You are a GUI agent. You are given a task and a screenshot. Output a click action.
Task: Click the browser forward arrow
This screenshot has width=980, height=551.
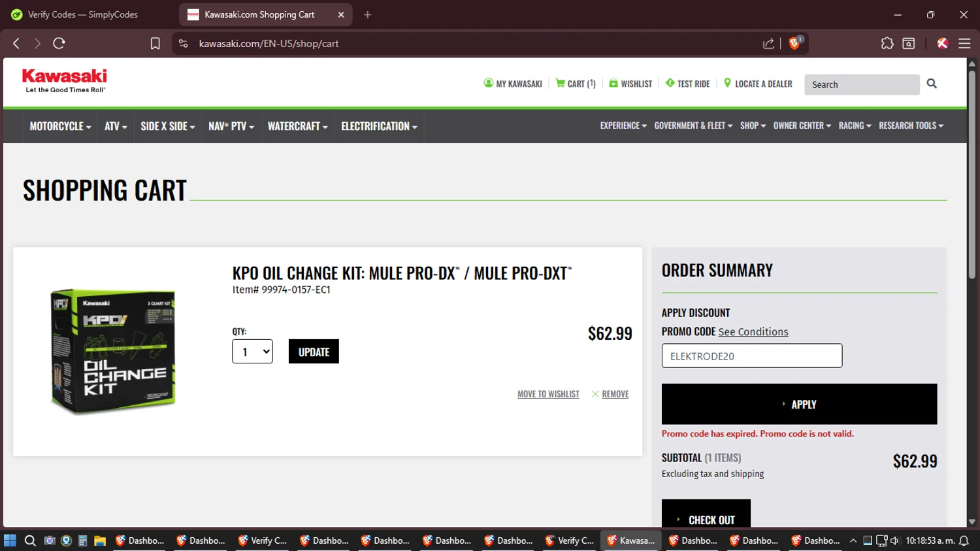(x=37, y=43)
